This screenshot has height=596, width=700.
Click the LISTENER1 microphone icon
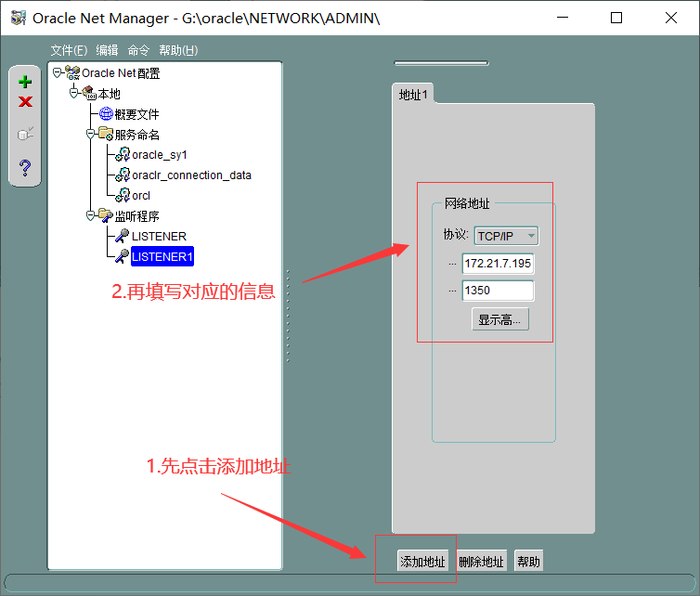(122, 256)
